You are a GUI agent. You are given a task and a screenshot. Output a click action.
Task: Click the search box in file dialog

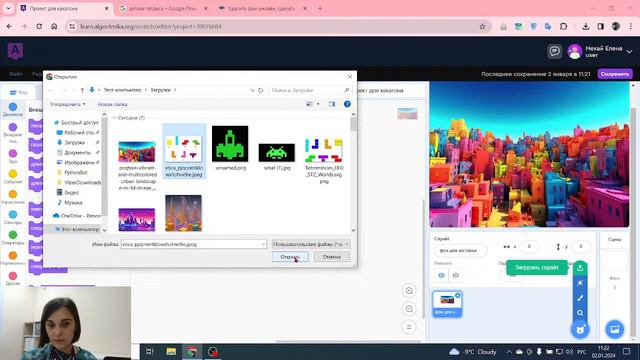point(310,90)
